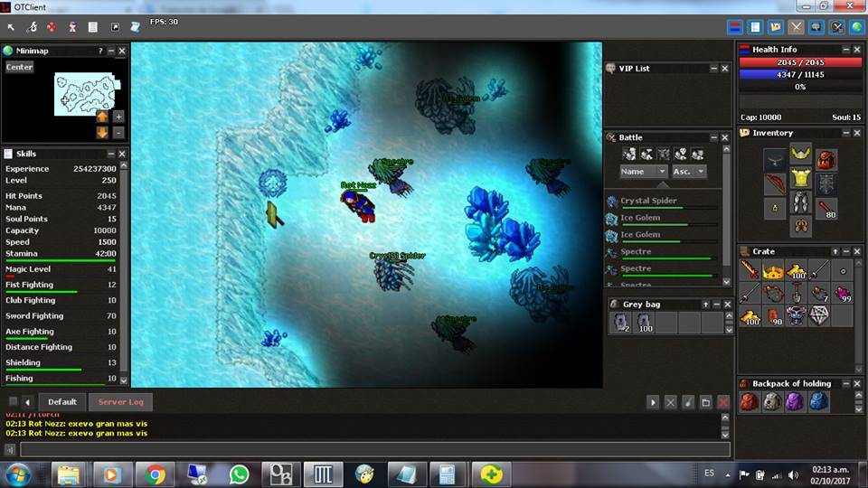Collapse the VIP List panel
The image size is (868, 488).
(714, 69)
